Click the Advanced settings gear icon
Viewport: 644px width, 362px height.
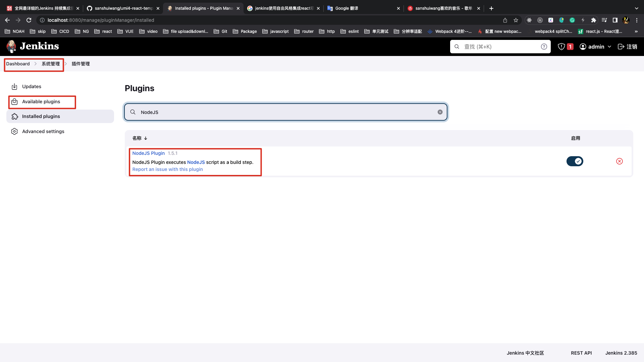[x=14, y=131]
